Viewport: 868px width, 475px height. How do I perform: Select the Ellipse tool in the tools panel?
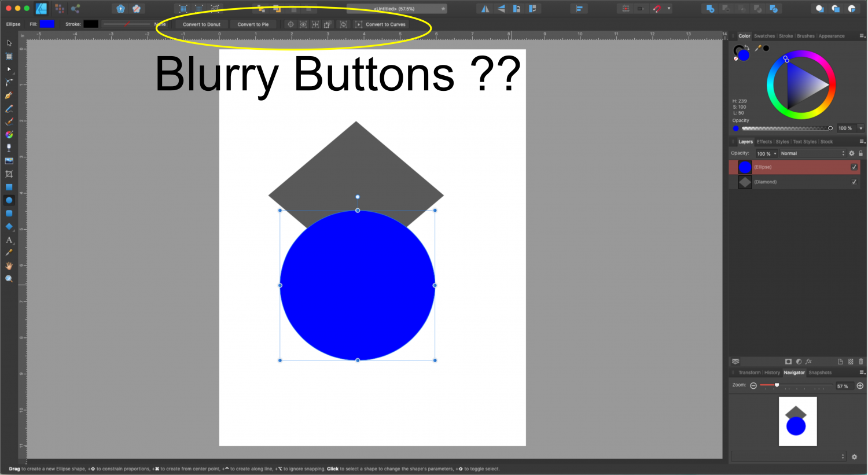tap(9, 200)
